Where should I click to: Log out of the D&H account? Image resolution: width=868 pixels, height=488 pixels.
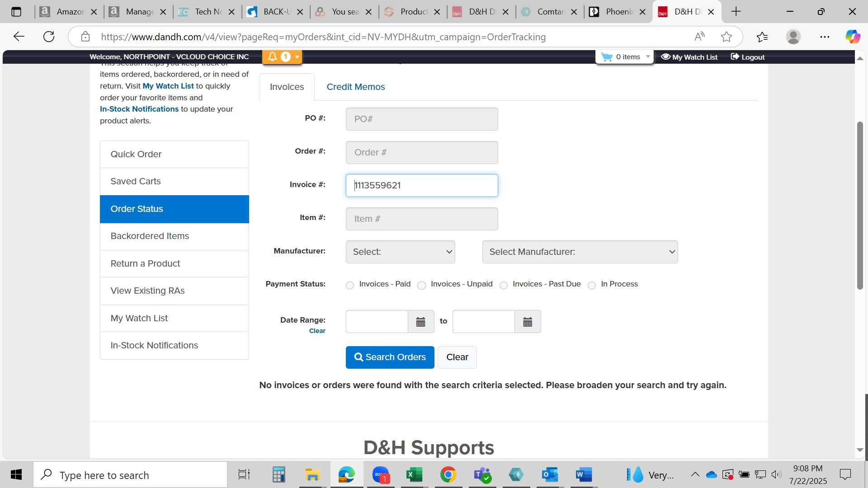748,57
